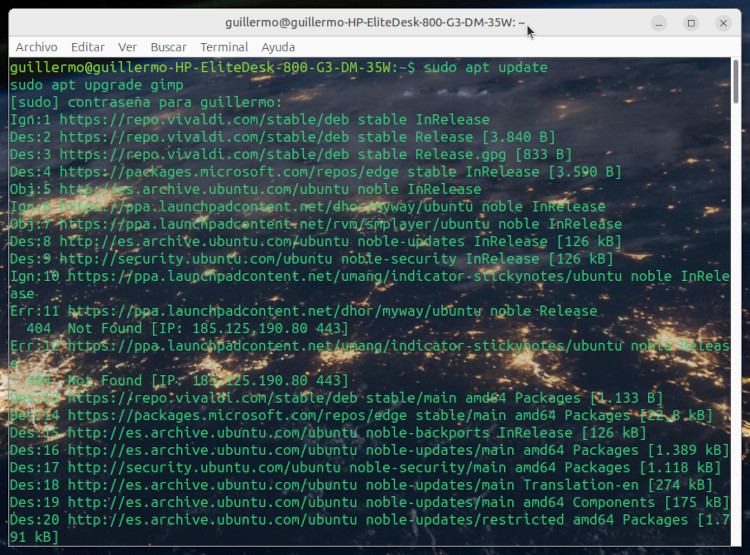
Task: Open the Buscar menu
Action: [x=168, y=47]
